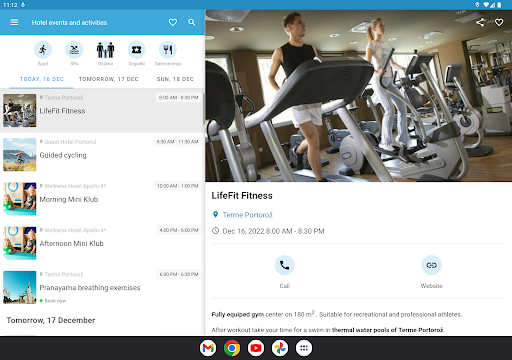512x360 pixels.
Task: Launch YouTube from the taskbar
Action: pos(256,348)
